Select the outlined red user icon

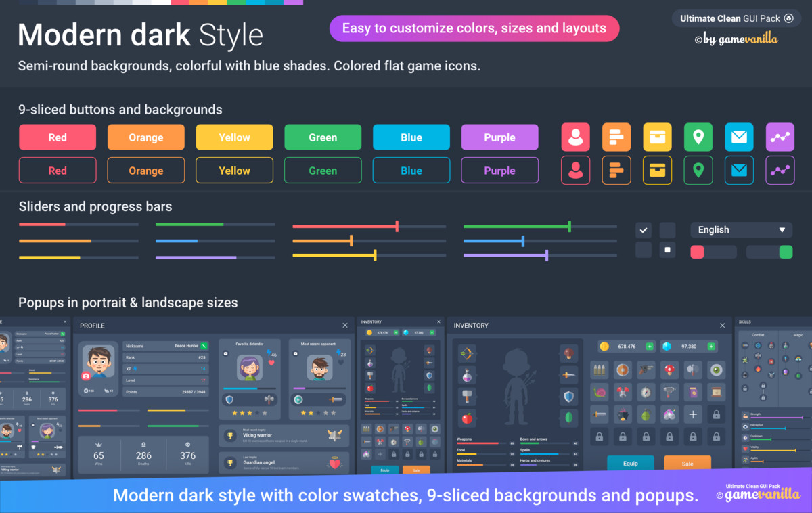coord(576,170)
